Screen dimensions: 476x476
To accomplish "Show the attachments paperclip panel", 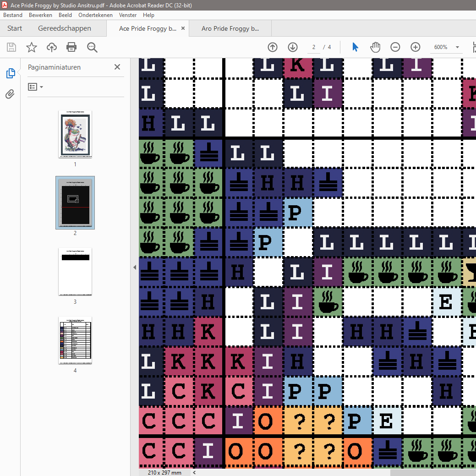I will pos(10,94).
